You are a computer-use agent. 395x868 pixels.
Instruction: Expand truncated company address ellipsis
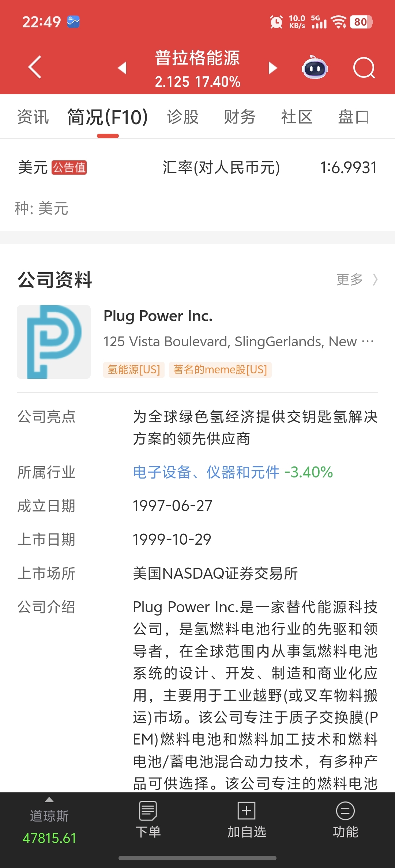point(368,342)
